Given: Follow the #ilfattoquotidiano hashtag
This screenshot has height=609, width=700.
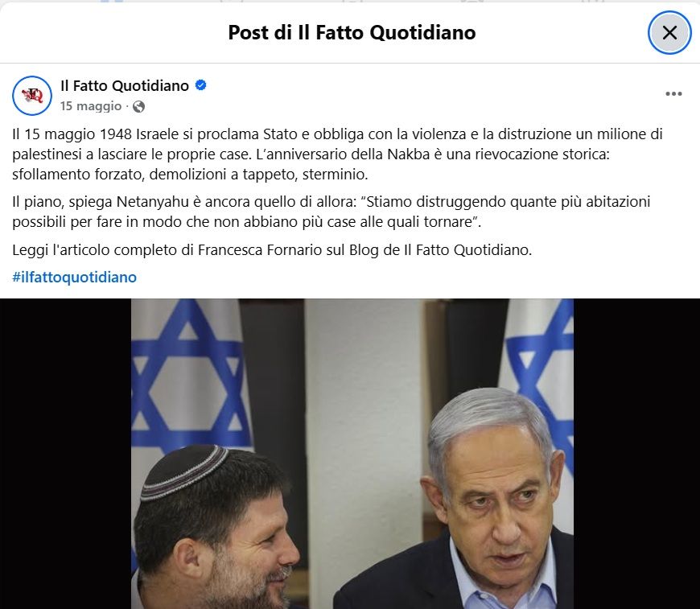Looking at the screenshot, I should click(x=75, y=278).
